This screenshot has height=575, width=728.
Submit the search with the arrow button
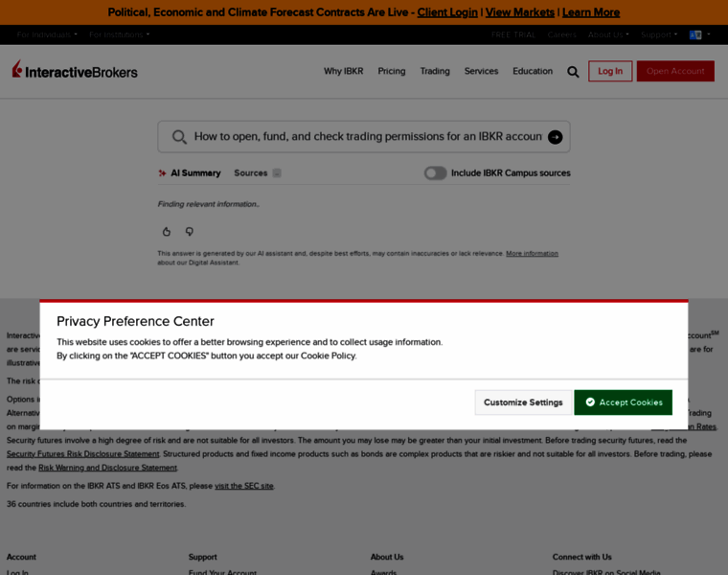point(555,136)
